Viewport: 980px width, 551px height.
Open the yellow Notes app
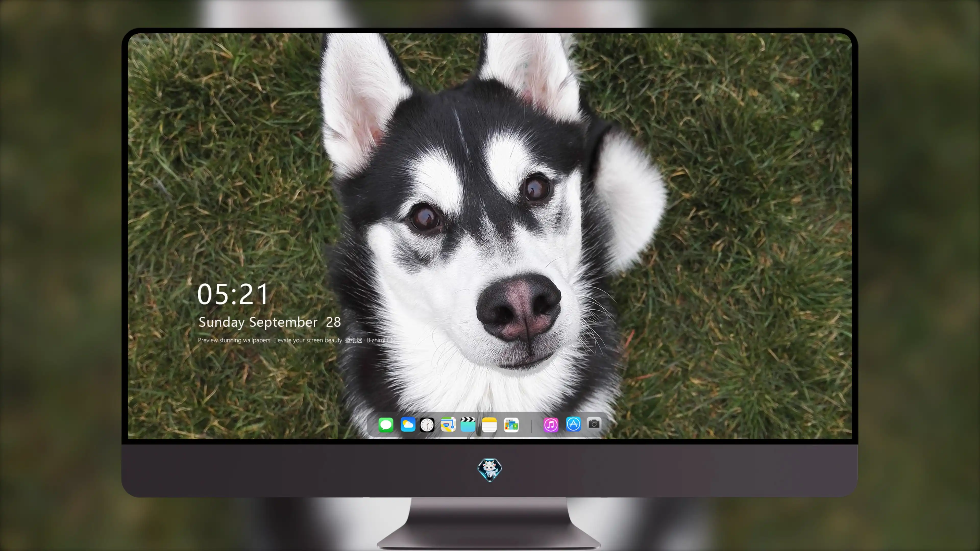[x=489, y=424]
